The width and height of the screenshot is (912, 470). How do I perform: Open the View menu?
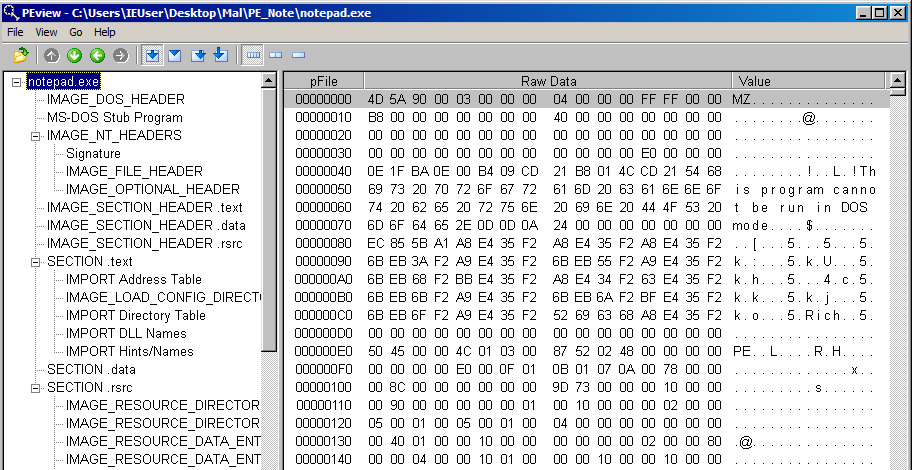click(46, 32)
